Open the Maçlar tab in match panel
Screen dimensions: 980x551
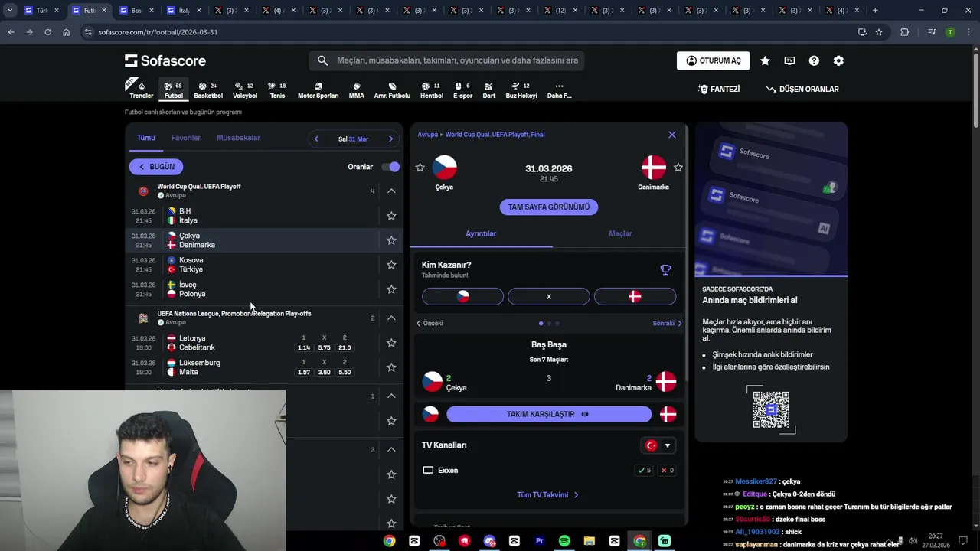[620, 233]
